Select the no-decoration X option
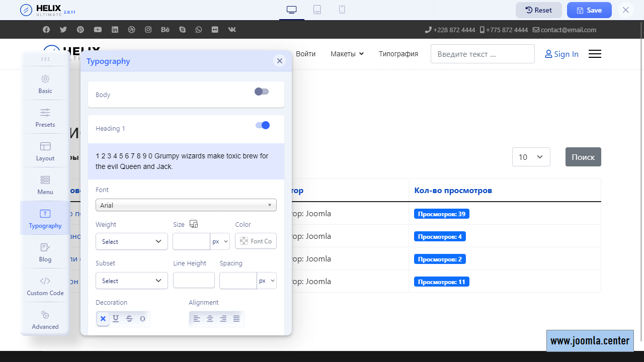Screen dimensions: 644x362 pyautogui.click(x=103, y=319)
